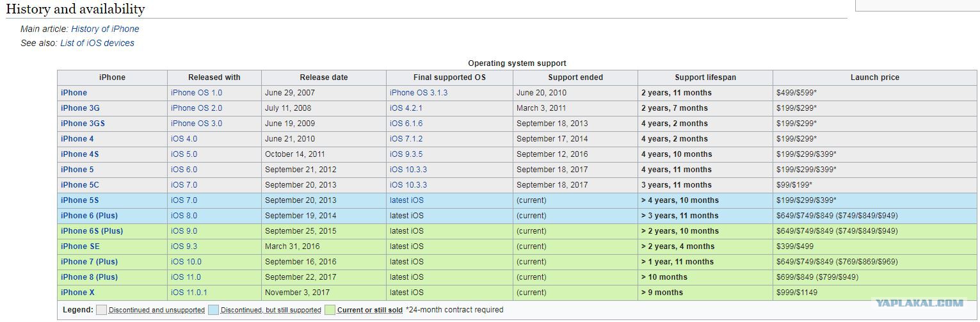
Task: Follow the iPhone OS 2.0 link
Action: [x=197, y=108]
